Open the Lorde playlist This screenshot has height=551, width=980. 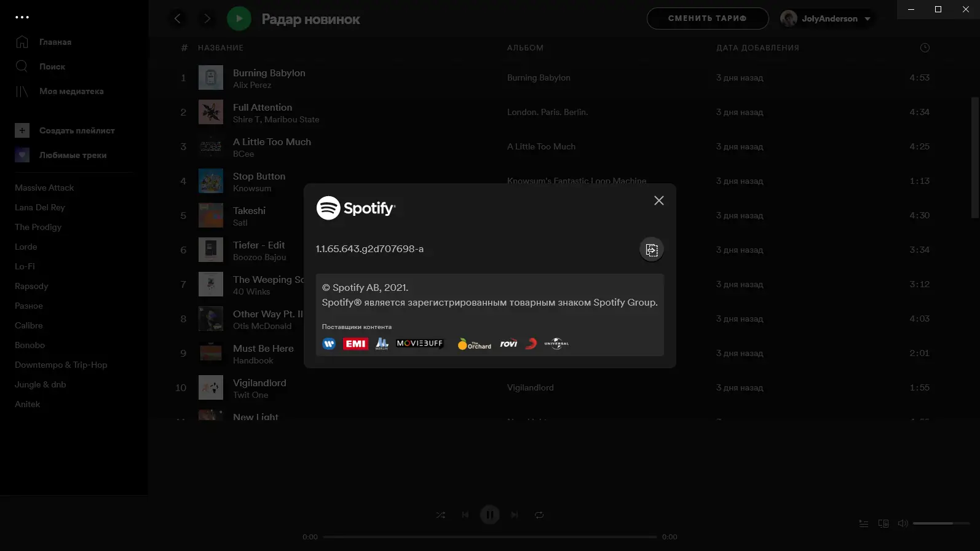pyautogui.click(x=26, y=247)
